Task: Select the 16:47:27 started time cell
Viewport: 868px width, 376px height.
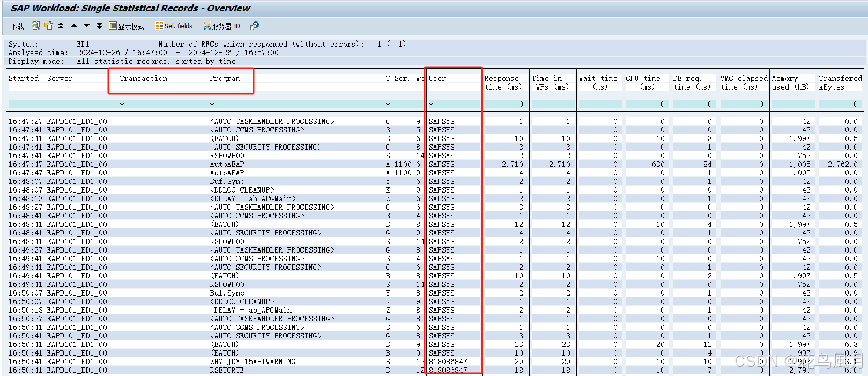Action: tap(25, 121)
